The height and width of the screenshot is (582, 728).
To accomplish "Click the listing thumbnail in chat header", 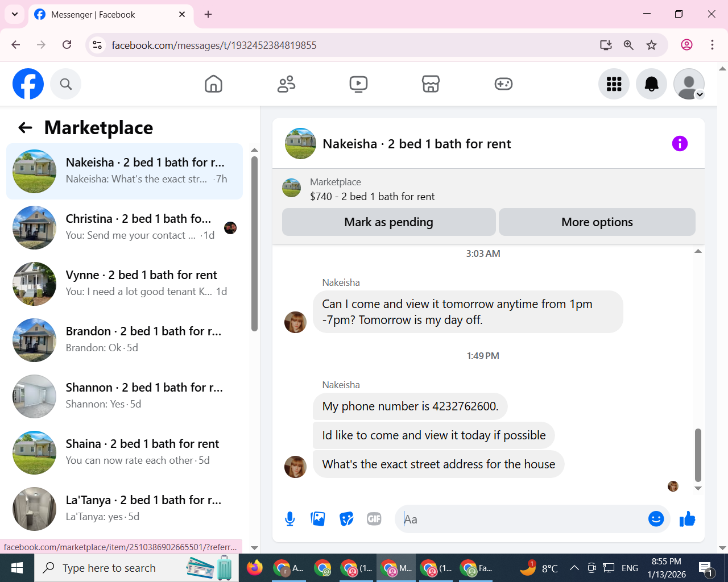I will coord(300,143).
